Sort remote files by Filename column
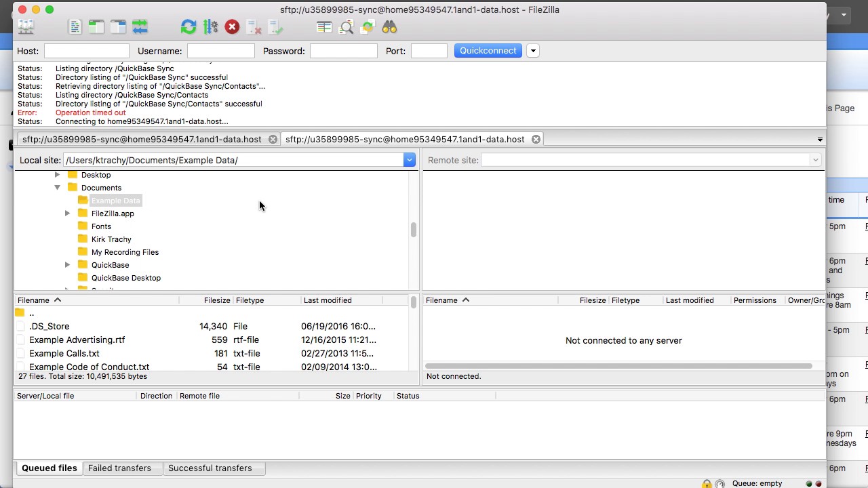 (490, 300)
